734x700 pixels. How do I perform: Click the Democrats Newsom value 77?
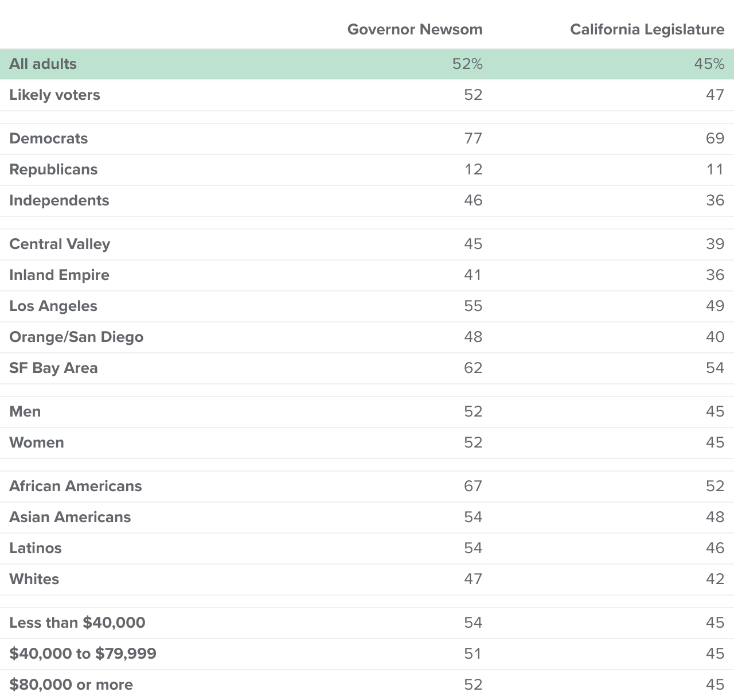tap(473, 138)
